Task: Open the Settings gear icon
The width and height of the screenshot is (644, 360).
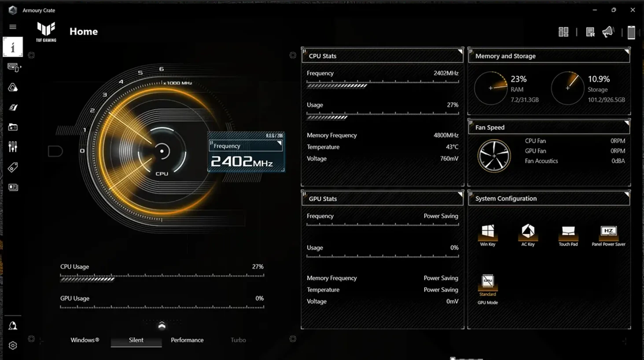Action: [13, 345]
